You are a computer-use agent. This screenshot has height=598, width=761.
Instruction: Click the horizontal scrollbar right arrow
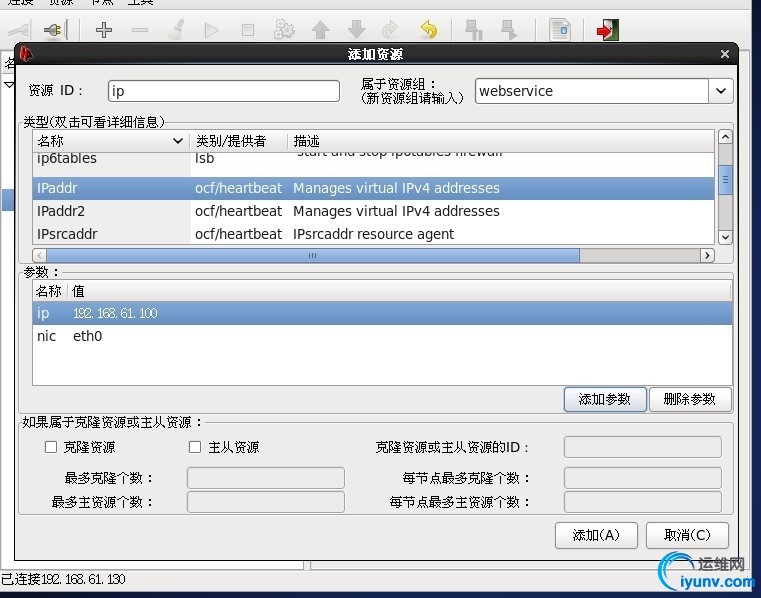[x=707, y=255]
